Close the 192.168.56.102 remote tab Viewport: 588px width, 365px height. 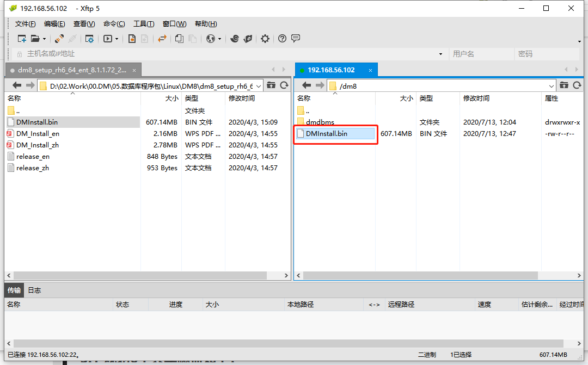pos(371,71)
